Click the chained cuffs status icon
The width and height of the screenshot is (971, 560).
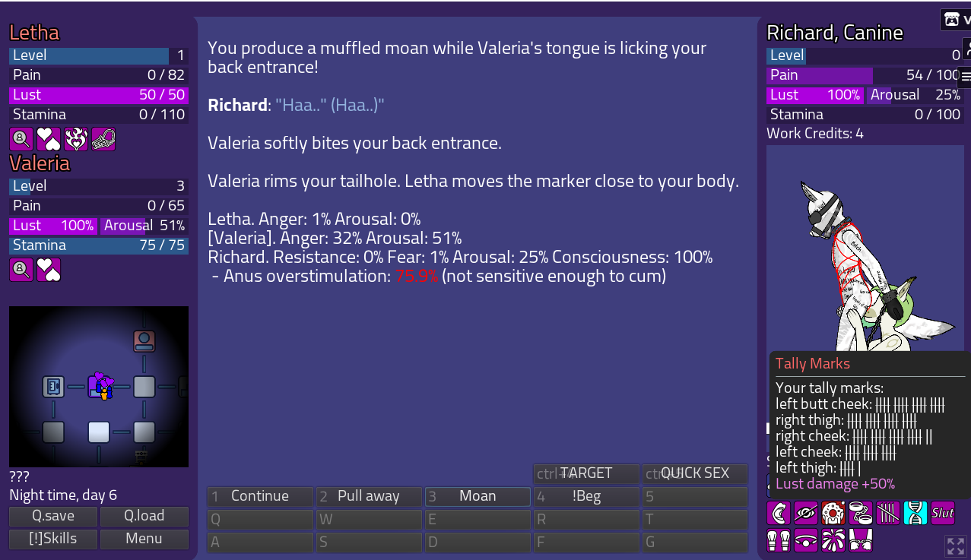point(861,513)
